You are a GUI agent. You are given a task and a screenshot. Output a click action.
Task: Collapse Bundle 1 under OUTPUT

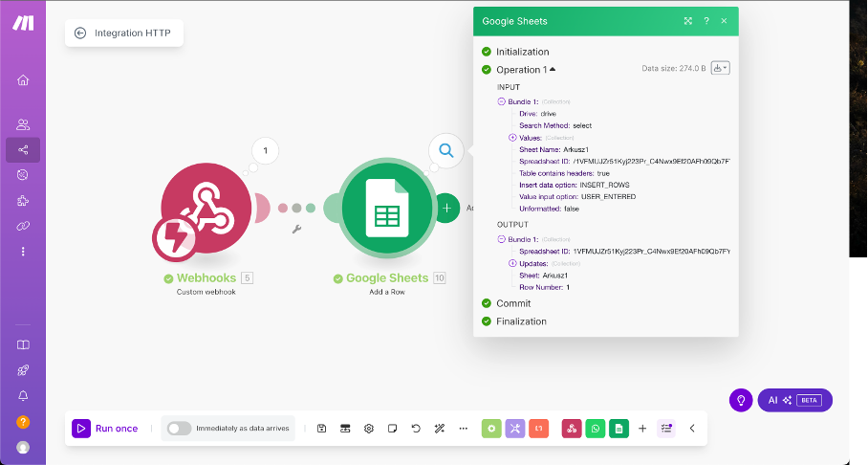pyautogui.click(x=502, y=239)
